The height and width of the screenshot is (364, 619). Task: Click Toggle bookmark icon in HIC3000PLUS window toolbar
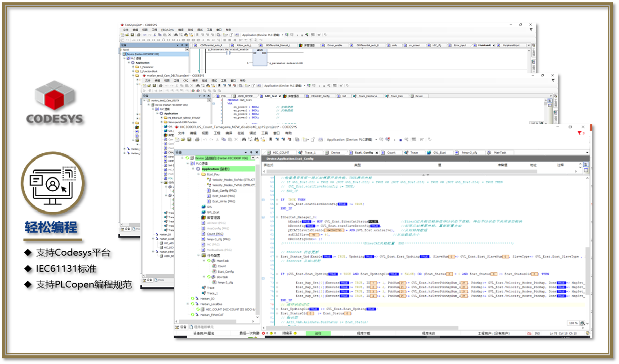pos(270,139)
